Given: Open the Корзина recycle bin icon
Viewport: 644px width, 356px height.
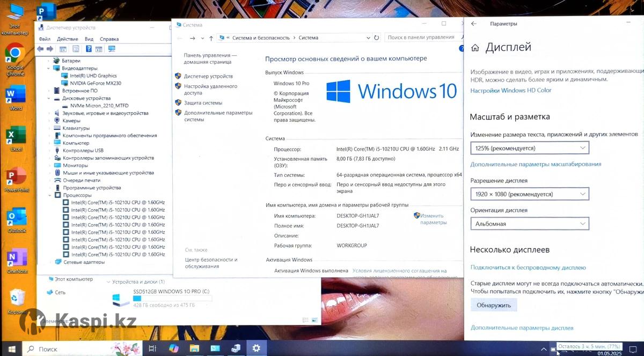Looking at the screenshot, I should coord(17,301).
